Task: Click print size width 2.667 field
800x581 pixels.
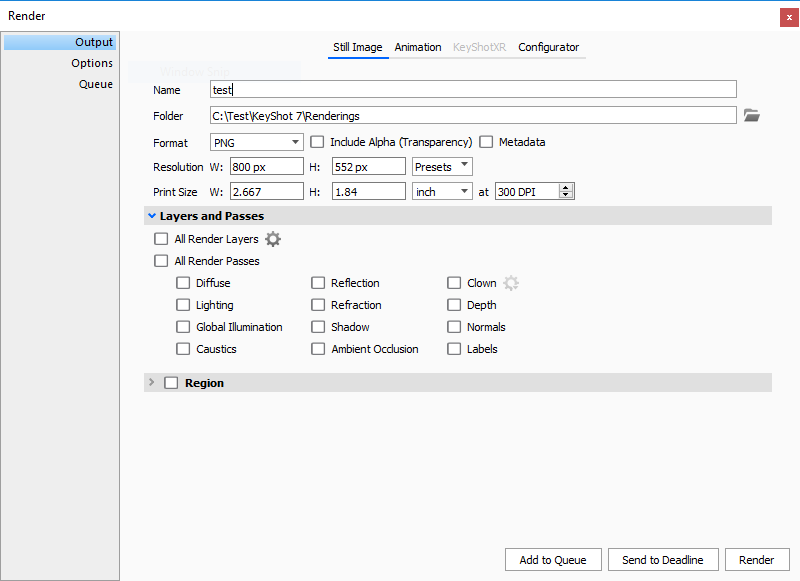Action: click(266, 192)
